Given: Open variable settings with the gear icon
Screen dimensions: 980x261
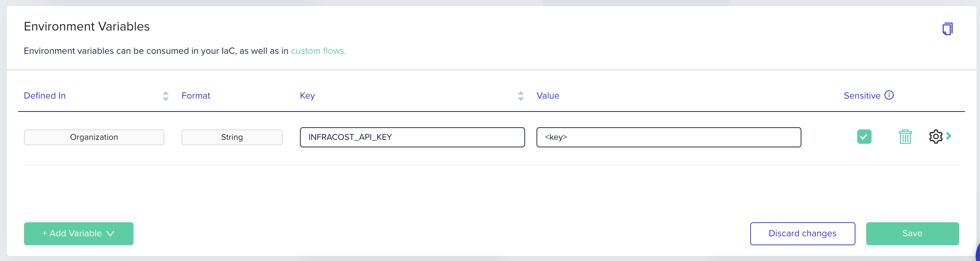Looking at the screenshot, I should (x=936, y=137).
